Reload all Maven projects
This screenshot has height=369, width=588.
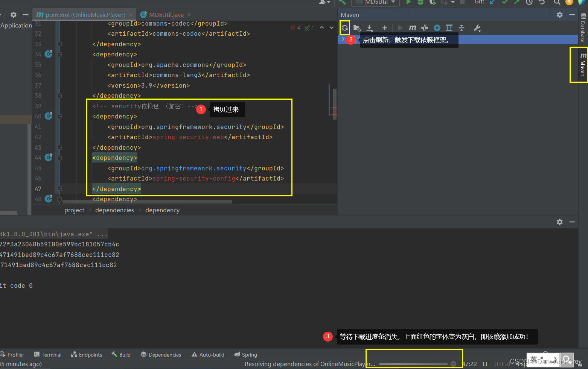[x=345, y=28]
